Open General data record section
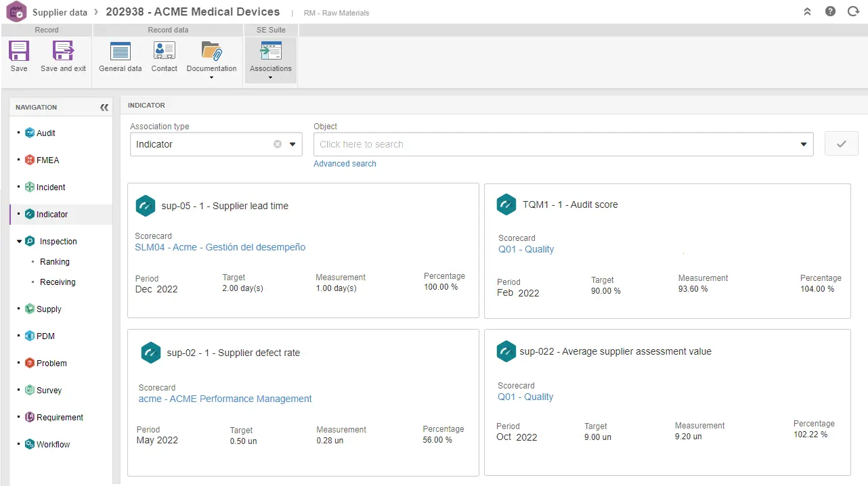The image size is (868, 486). click(x=121, y=51)
